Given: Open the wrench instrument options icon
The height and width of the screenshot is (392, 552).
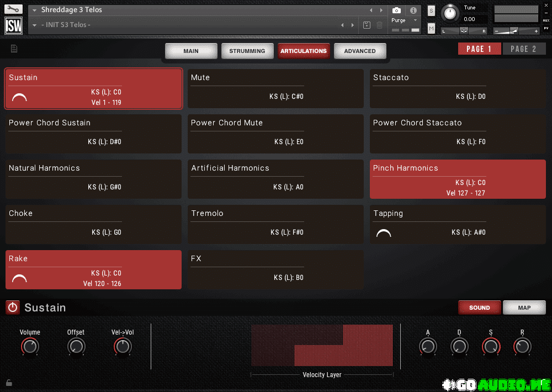Looking at the screenshot, I should (13, 10).
